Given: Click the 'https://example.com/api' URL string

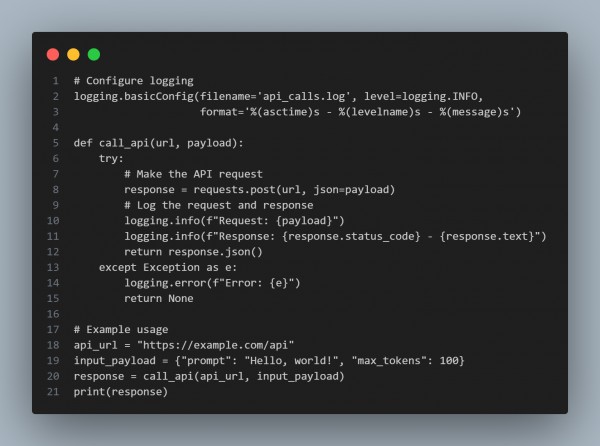Looking at the screenshot, I should point(215,345).
